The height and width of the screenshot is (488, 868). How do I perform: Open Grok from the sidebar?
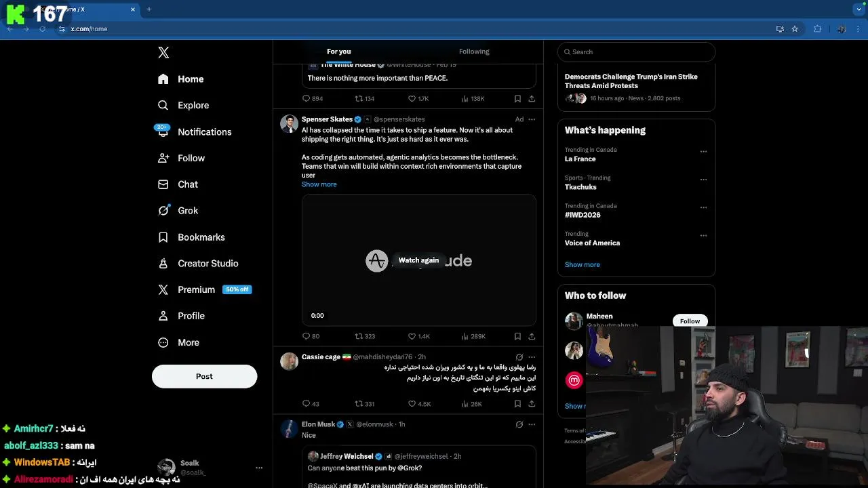178,211
